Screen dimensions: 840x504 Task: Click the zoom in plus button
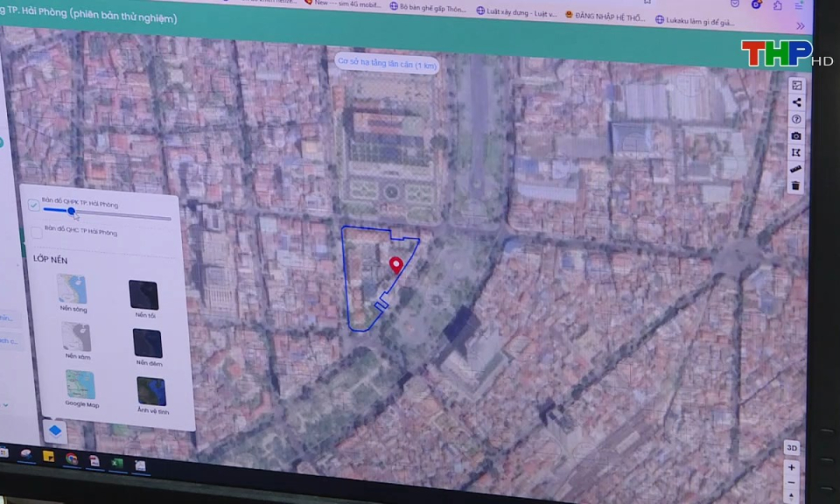click(792, 467)
